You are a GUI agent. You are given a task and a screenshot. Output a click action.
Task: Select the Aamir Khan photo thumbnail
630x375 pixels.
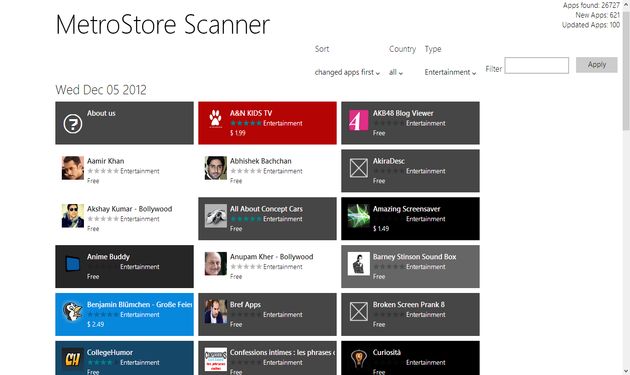(x=73, y=168)
